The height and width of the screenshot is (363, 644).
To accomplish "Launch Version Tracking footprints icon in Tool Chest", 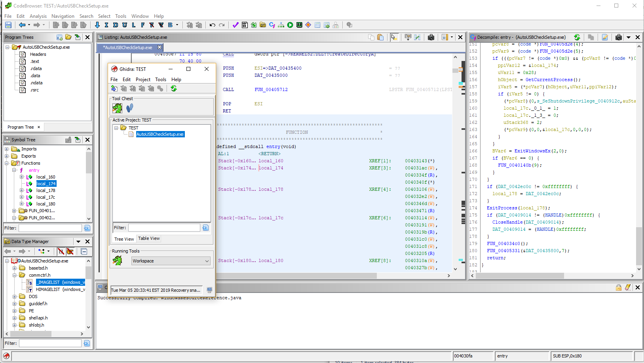I will pyautogui.click(x=130, y=108).
